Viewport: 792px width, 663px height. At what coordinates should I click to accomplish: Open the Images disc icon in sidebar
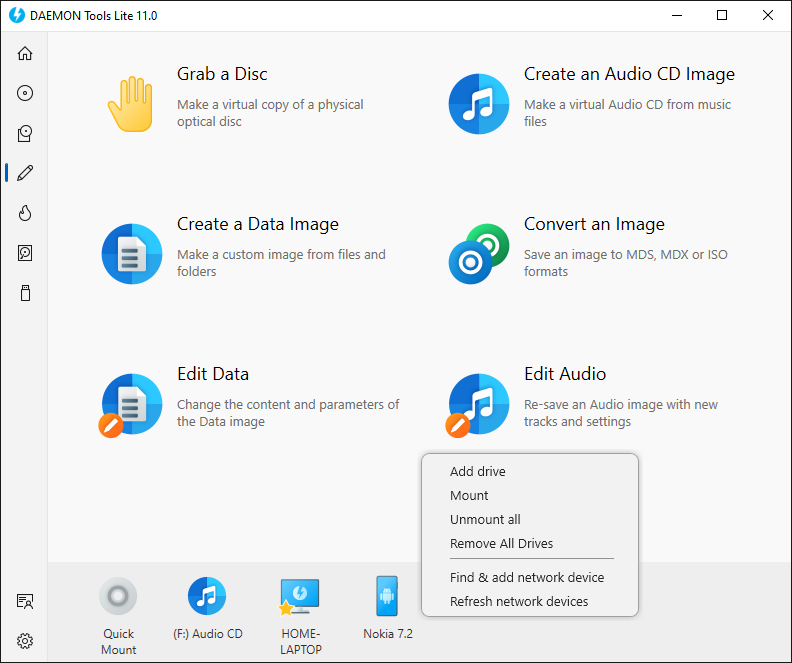[x=25, y=93]
